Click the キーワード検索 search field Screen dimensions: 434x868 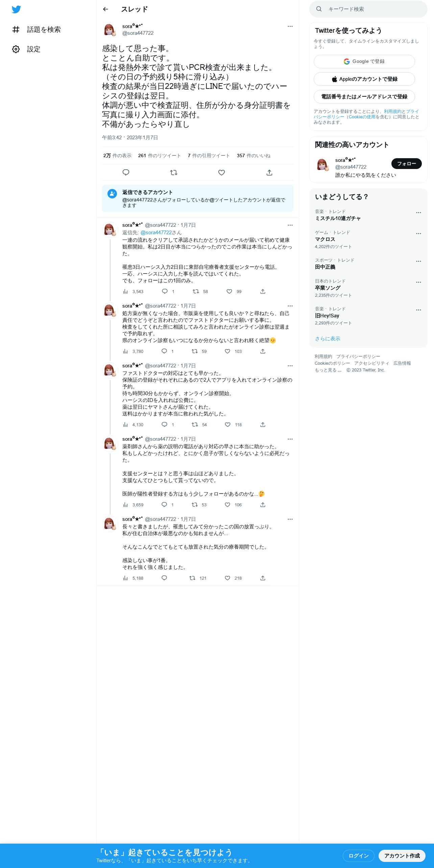(x=368, y=9)
